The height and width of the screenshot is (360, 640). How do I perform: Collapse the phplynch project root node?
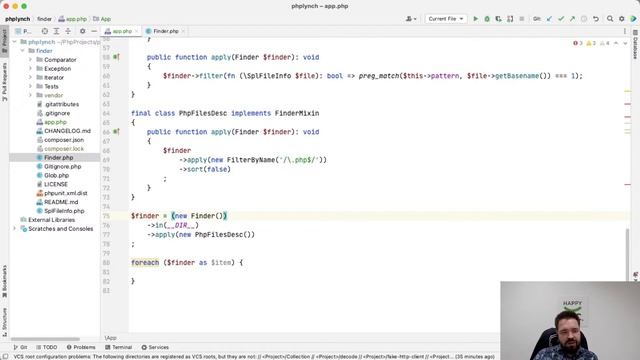coord(15,42)
